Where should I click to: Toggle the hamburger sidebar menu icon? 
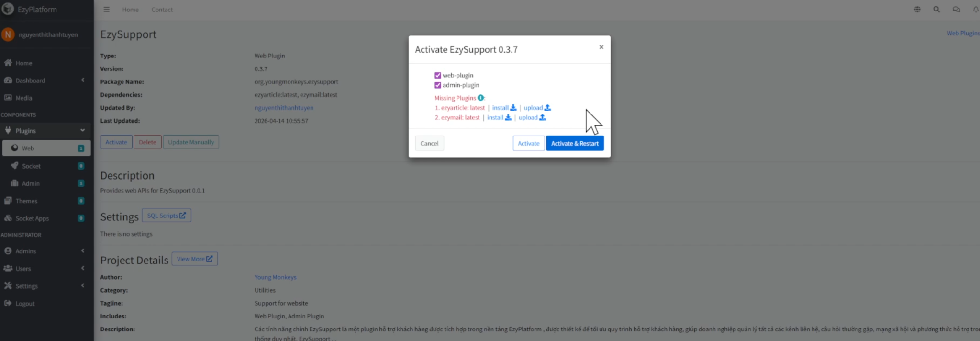click(107, 10)
